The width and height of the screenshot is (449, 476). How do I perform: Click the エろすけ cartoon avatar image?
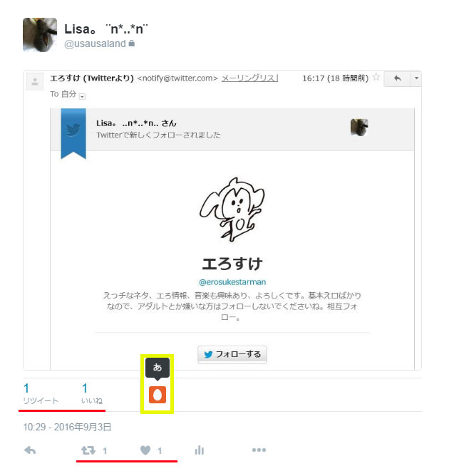point(232,209)
